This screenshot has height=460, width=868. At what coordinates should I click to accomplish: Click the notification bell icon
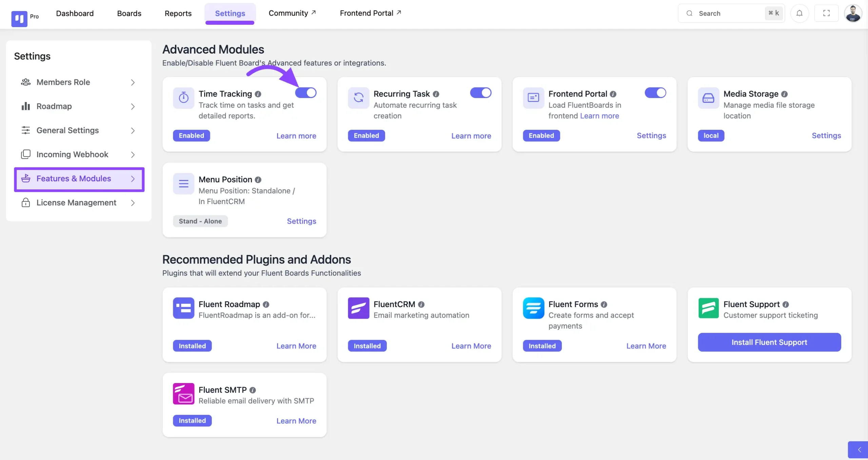click(x=799, y=13)
